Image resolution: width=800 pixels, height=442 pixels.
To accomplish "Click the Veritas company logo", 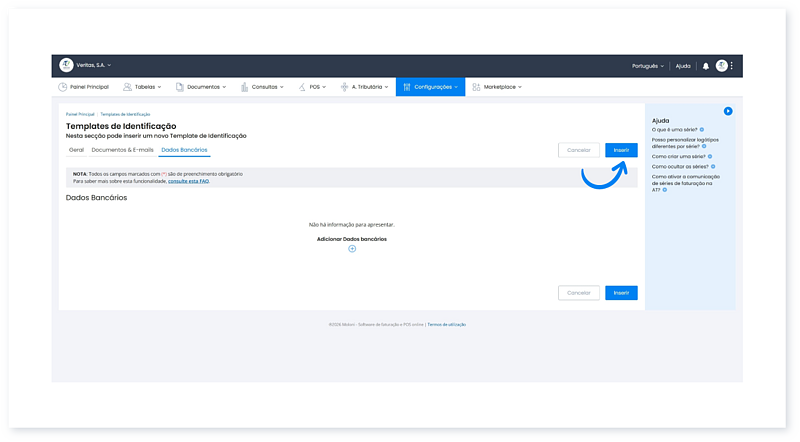I will click(x=66, y=65).
